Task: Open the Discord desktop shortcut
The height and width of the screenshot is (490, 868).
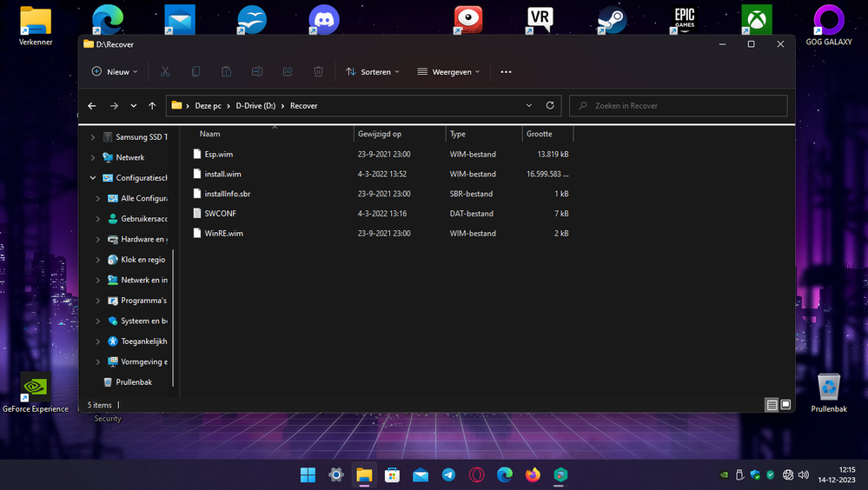Action: [323, 20]
